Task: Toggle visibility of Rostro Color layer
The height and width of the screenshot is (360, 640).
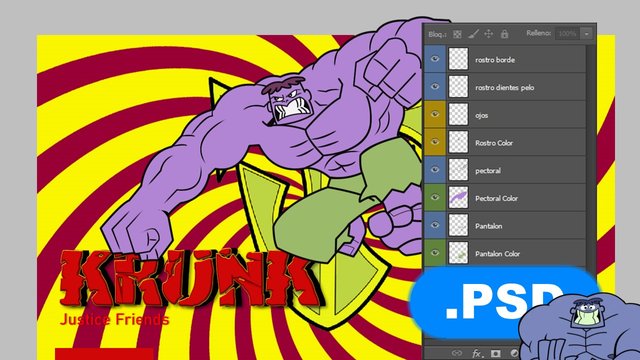Action: click(435, 142)
